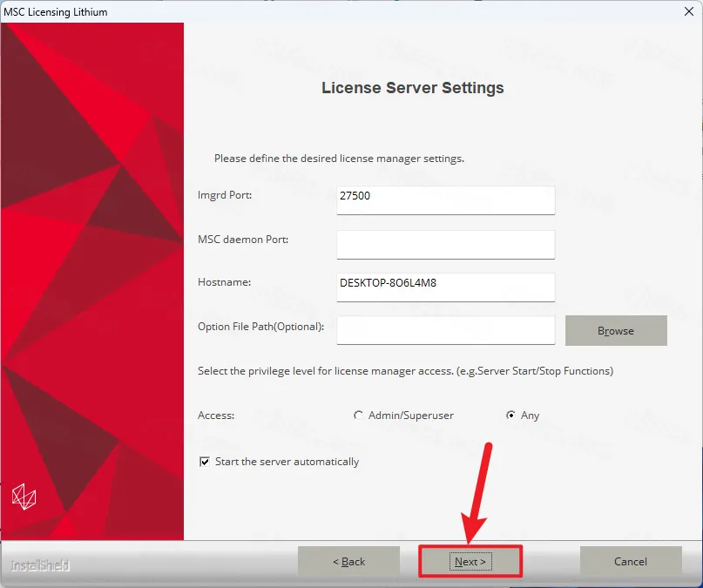
Task: Click the 'Access:' label text
Action: [x=216, y=416]
